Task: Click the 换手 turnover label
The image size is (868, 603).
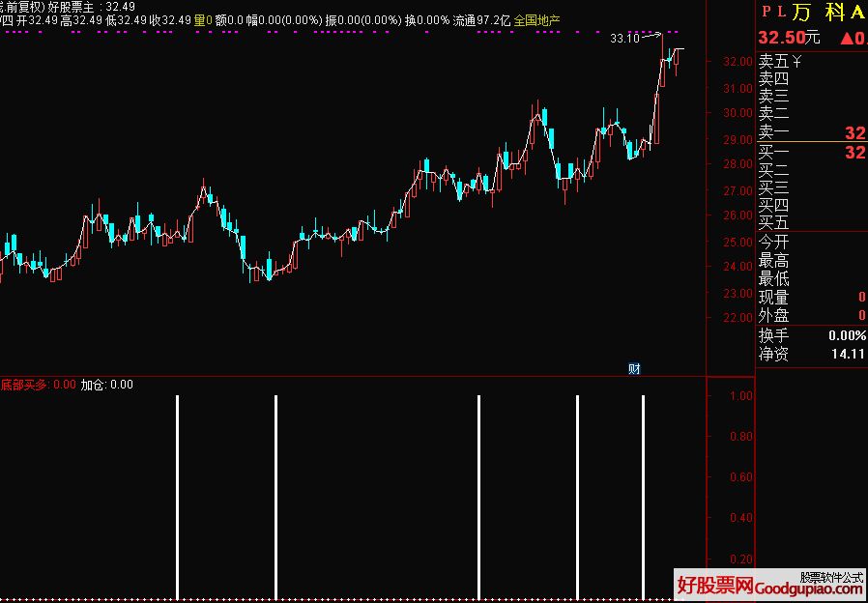Action: [x=773, y=335]
